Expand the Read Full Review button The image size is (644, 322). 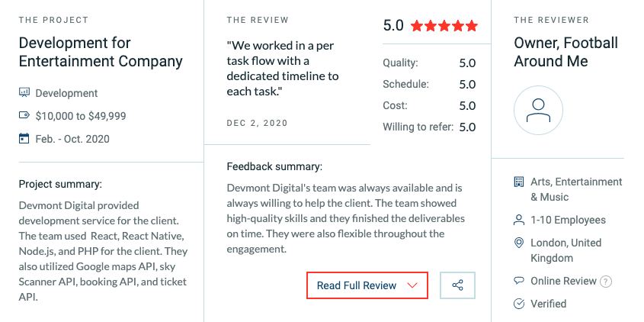click(x=367, y=285)
